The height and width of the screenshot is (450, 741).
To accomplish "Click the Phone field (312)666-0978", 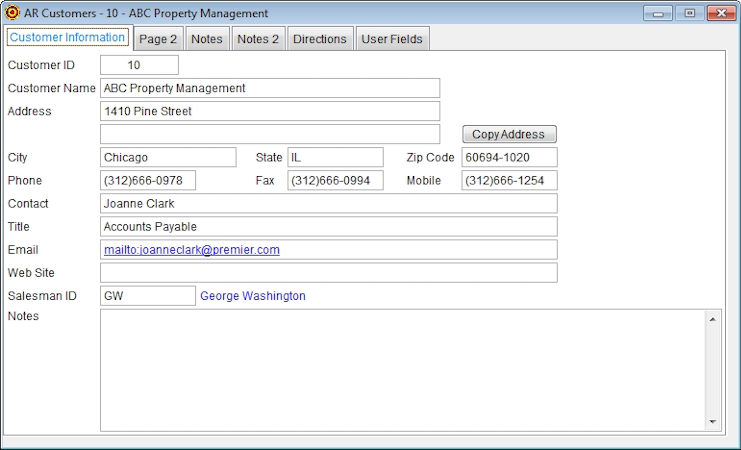I will [148, 181].
